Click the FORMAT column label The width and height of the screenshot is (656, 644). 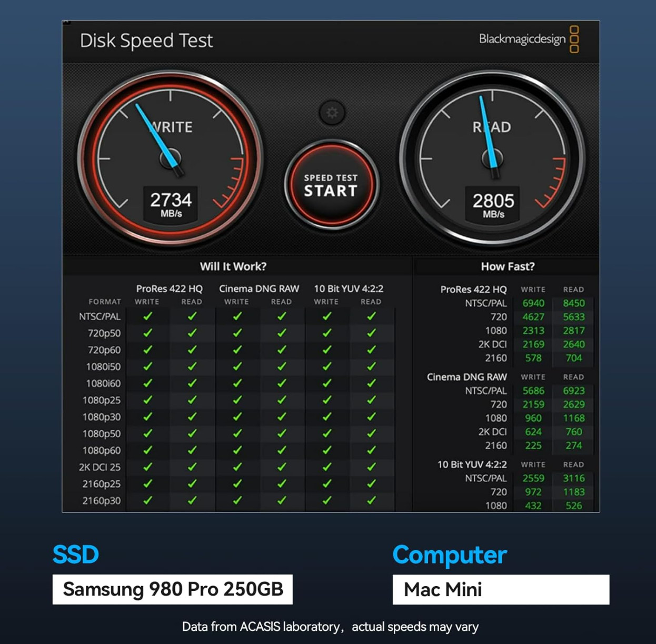point(105,302)
